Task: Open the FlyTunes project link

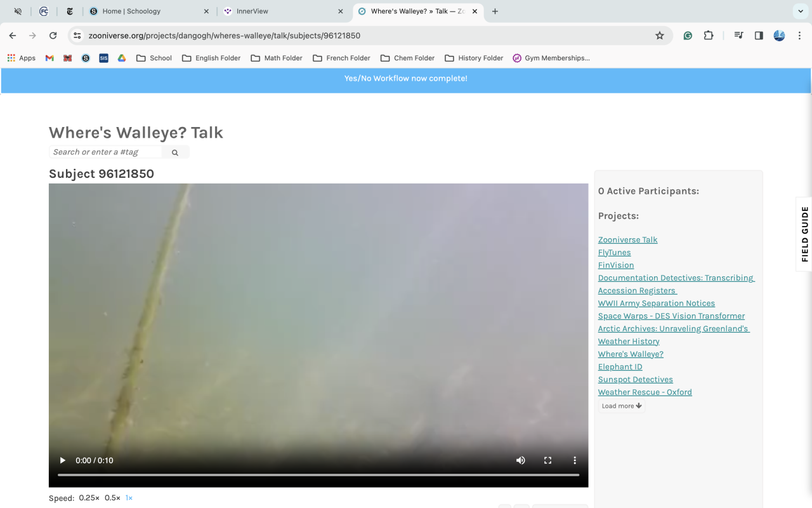Action: [x=614, y=252]
